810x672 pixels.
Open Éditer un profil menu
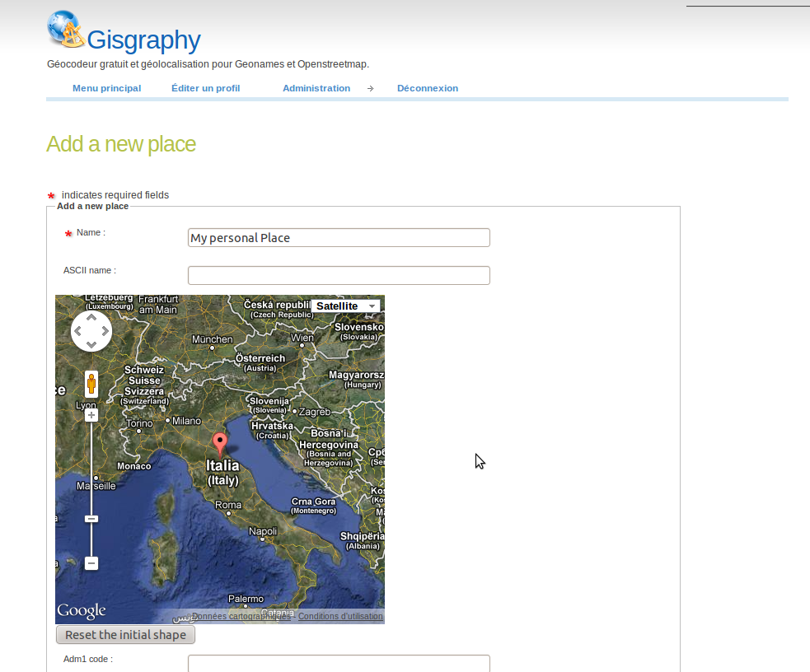tap(206, 88)
